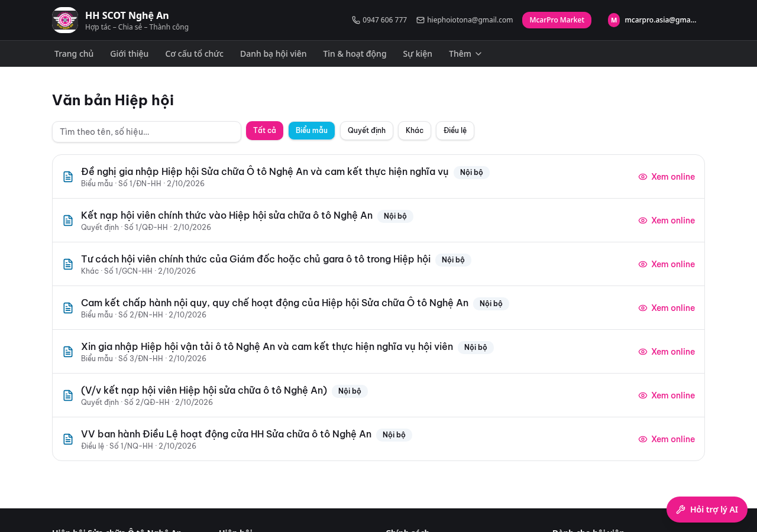
Task: Open (V/v kết nạp hội viên Hiệp hội title
Action: 204,390
